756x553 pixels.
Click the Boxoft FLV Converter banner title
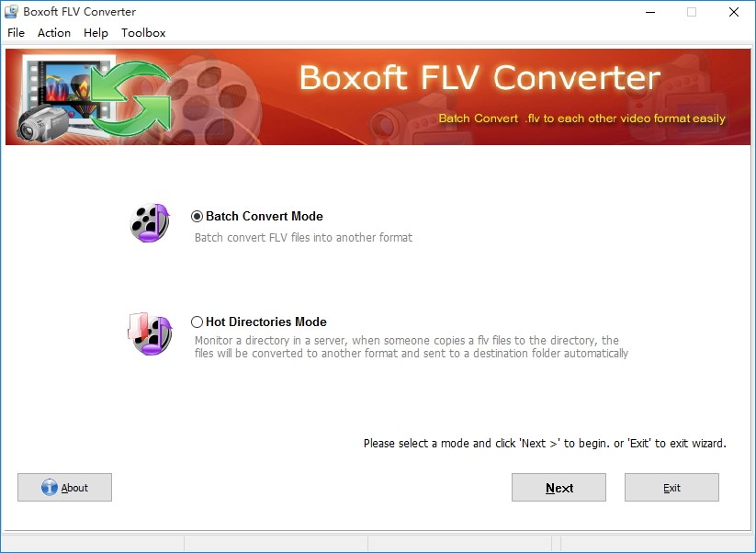click(480, 78)
